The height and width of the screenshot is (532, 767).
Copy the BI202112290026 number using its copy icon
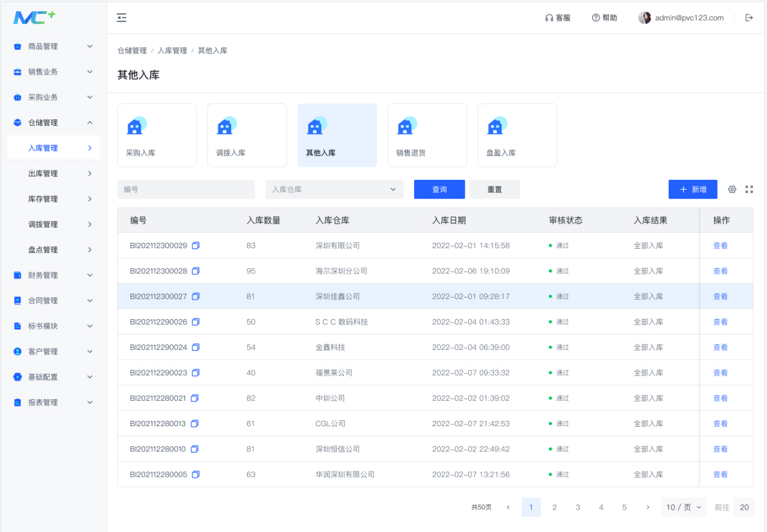[196, 322]
